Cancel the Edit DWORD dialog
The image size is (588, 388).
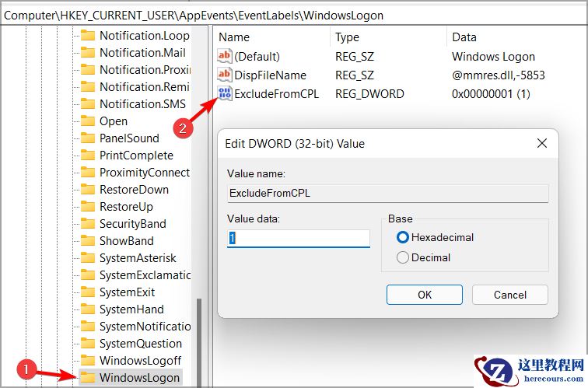pyautogui.click(x=510, y=295)
